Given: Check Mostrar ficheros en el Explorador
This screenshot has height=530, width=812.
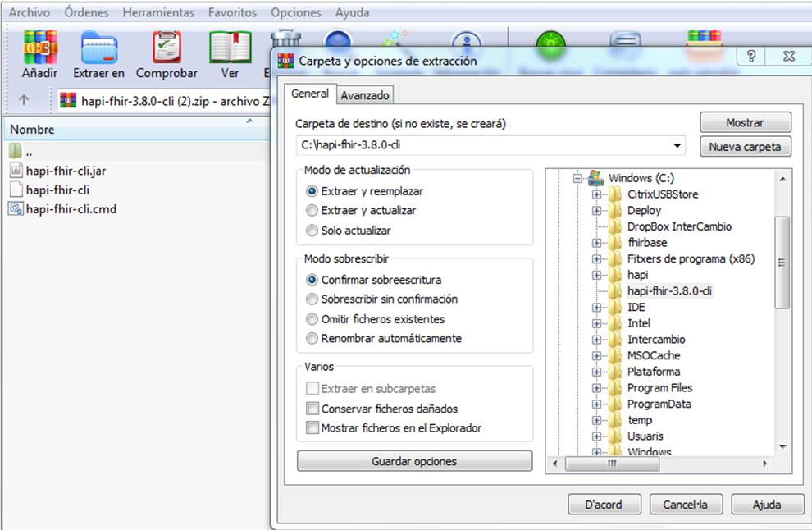Looking at the screenshot, I should (x=312, y=428).
